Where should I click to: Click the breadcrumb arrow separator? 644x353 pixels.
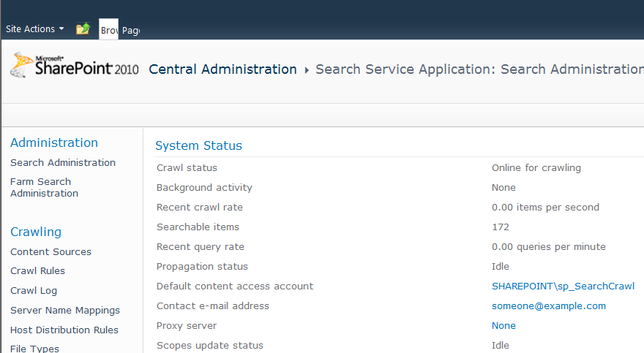click(307, 70)
